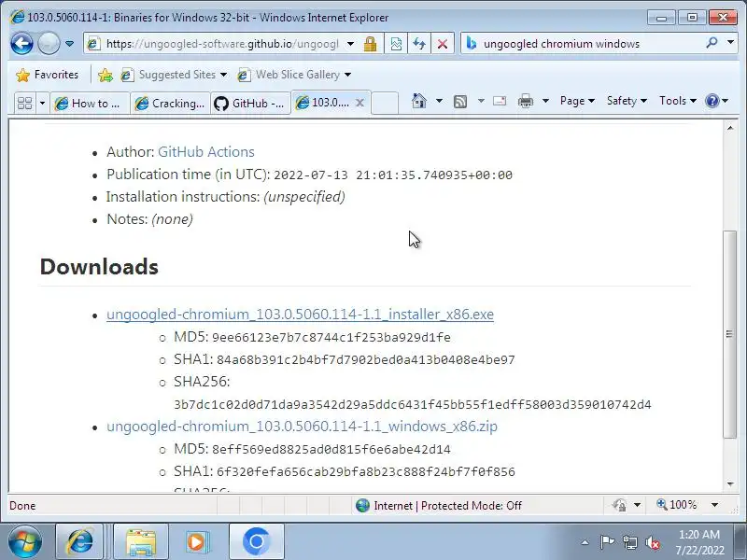The image size is (747, 560).
Task: Toggle Compatibility View icon
Action: (x=396, y=44)
